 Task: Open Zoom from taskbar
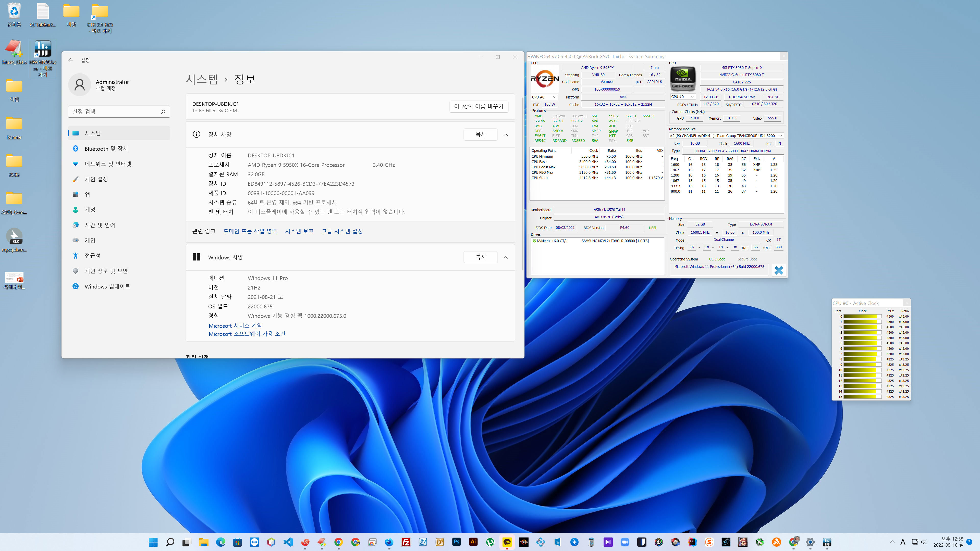pos(625,542)
